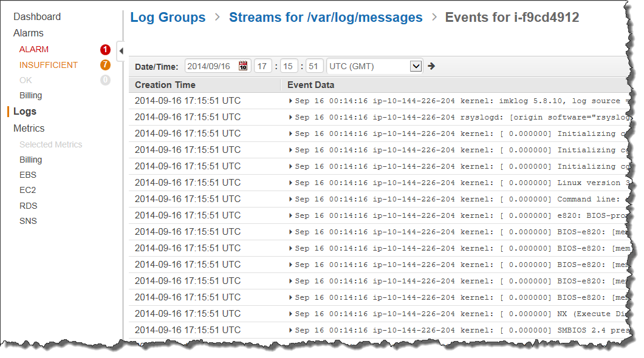Go to Log Groups breadcrumb
644x358 pixels.
pyautogui.click(x=168, y=18)
